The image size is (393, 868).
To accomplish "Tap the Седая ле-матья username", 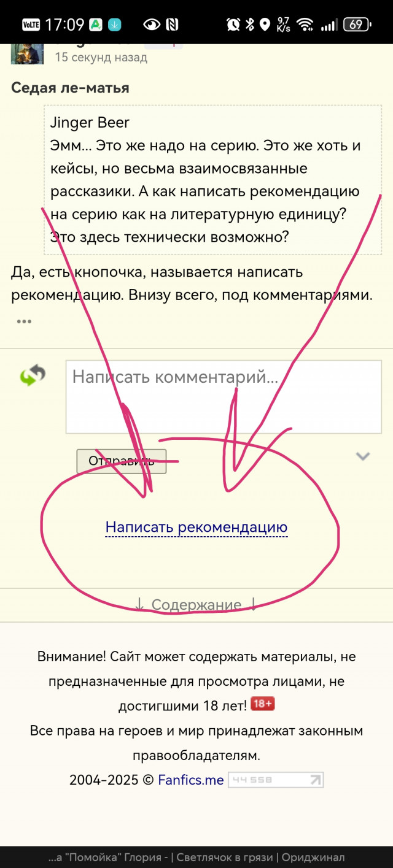I will 70,88.
